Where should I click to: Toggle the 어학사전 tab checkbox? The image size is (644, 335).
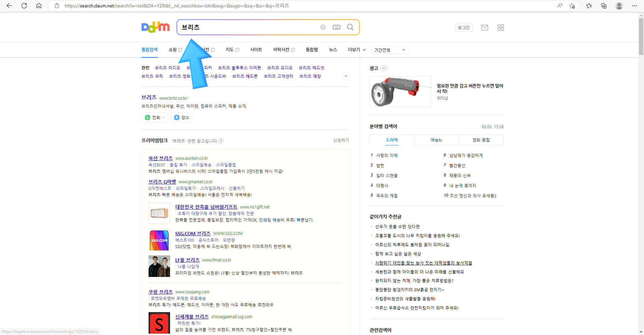(x=293, y=50)
